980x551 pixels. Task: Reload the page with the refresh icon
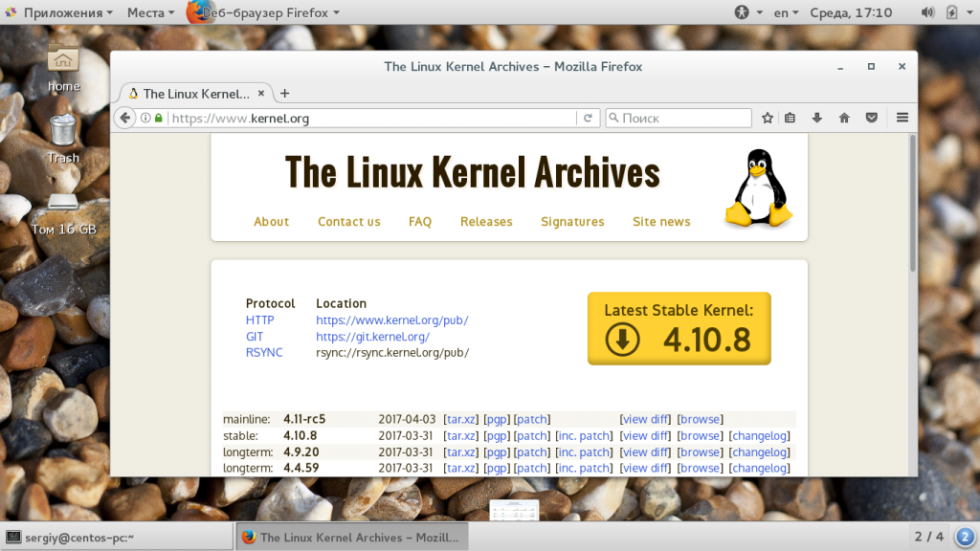(x=588, y=118)
